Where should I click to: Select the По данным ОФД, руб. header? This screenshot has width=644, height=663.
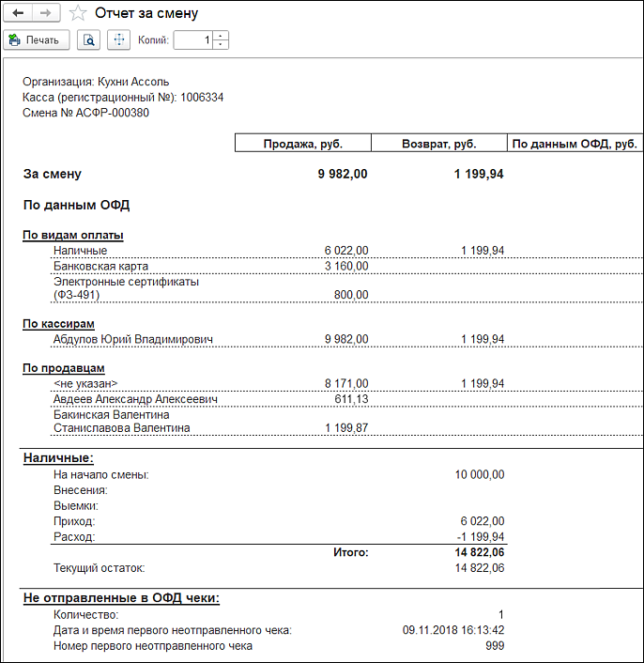tap(575, 144)
